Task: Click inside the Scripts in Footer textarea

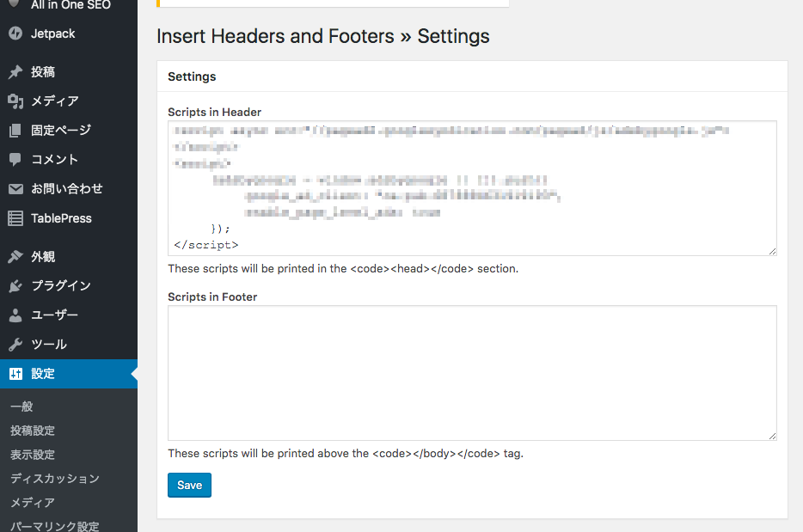Action: click(x=472, y=373)
